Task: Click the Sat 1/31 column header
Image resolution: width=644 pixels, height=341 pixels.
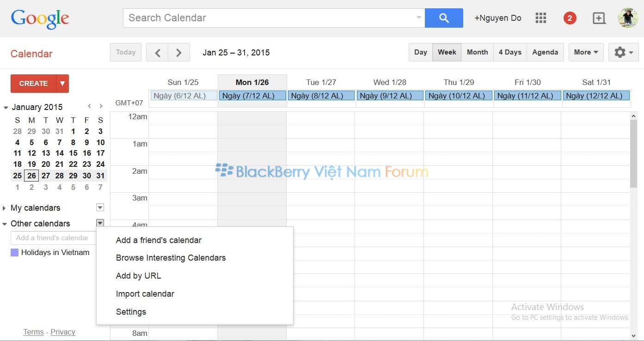Action: tap(596, 82)
